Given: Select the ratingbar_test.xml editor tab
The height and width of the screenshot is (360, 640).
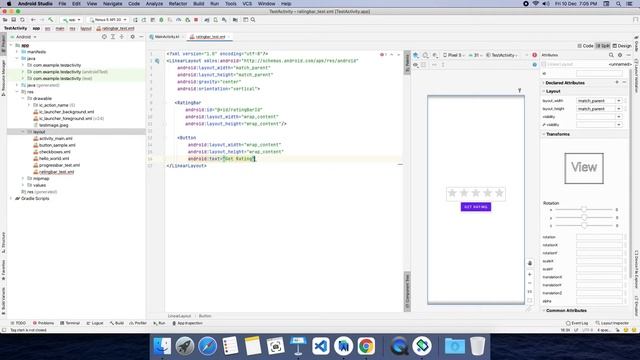Looking at the screenshot, I should [x=210, y=37].
